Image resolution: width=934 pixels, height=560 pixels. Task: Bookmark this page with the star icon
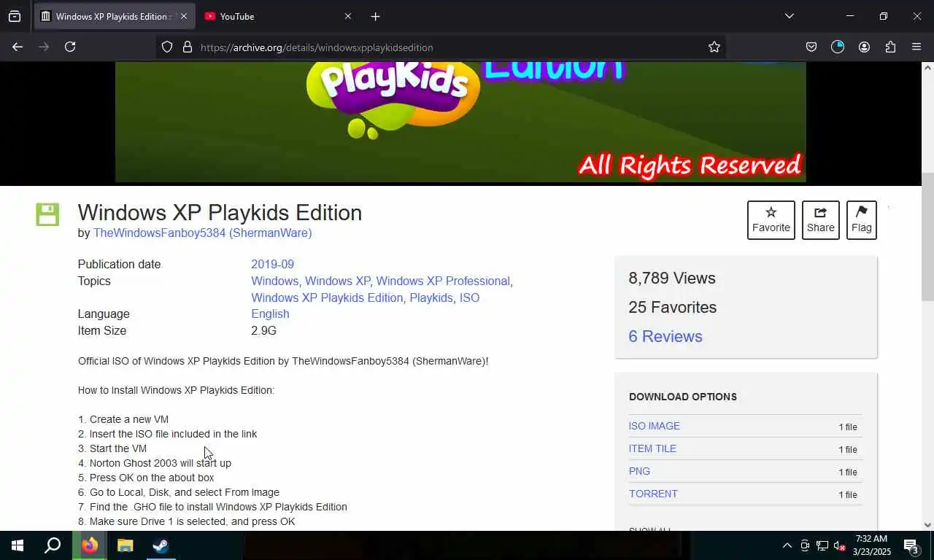pos(714,47)
